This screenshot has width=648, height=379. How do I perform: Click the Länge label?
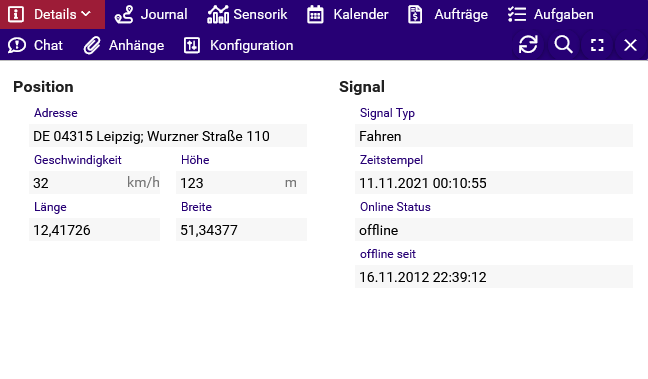[50, 207]
